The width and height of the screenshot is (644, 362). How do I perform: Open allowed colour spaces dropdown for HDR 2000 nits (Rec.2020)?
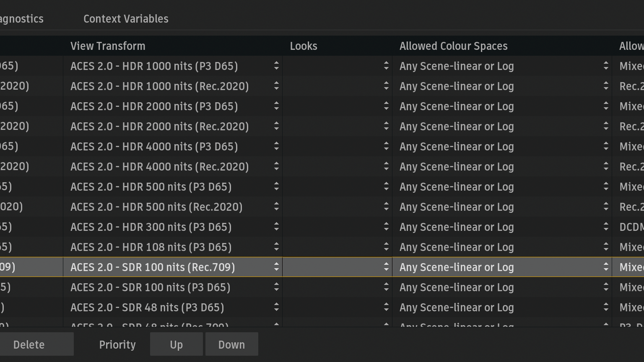coord(502,127)
